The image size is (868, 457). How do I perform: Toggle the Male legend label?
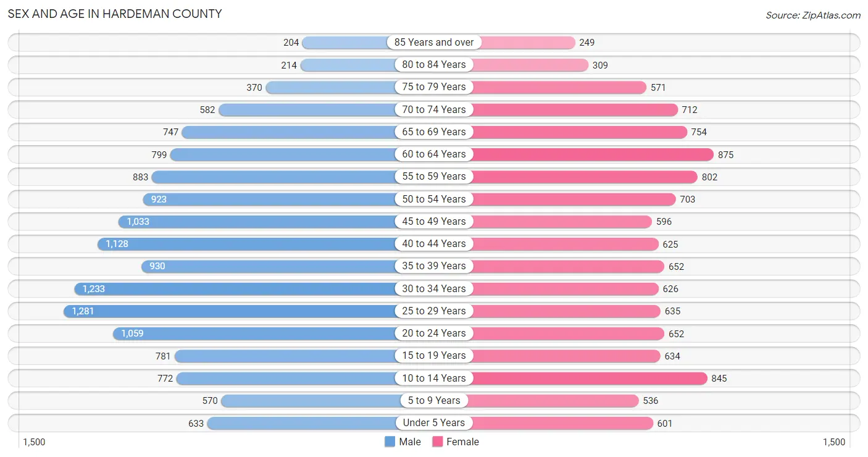pos(410,442)
